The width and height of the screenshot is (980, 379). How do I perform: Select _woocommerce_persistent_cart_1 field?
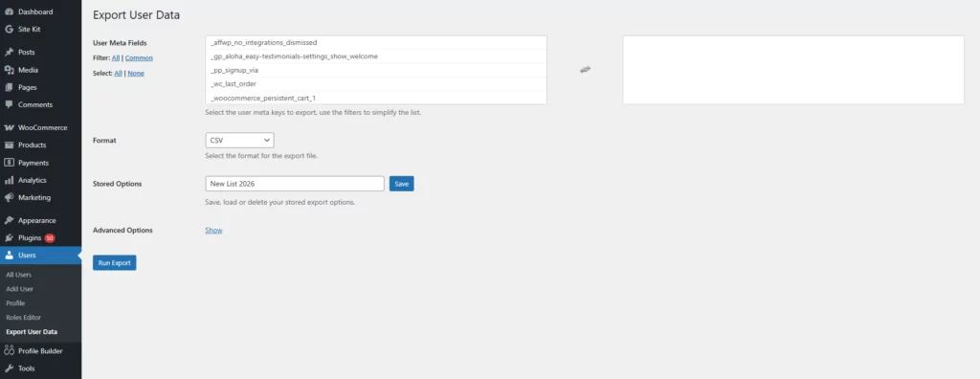(x=375, y=98)
